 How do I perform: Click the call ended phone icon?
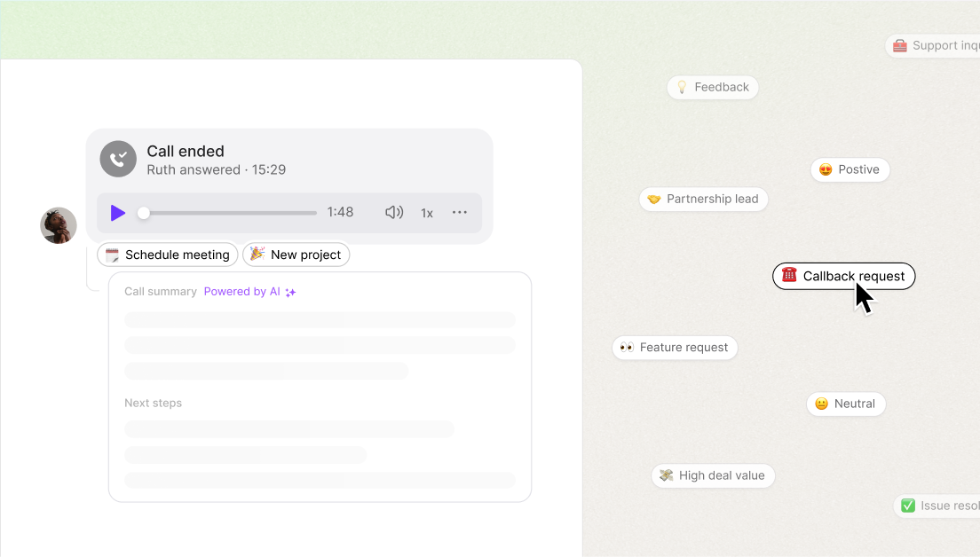[x=119, y=159]
